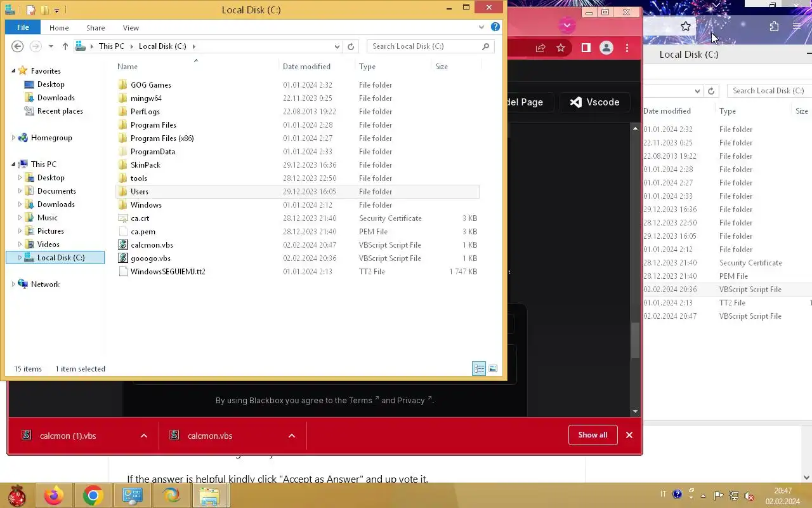Image resolution: width=812 pixels, height=508 pixels.
Task: Expand the Homegroup tree node
Action: click(13, 138)
